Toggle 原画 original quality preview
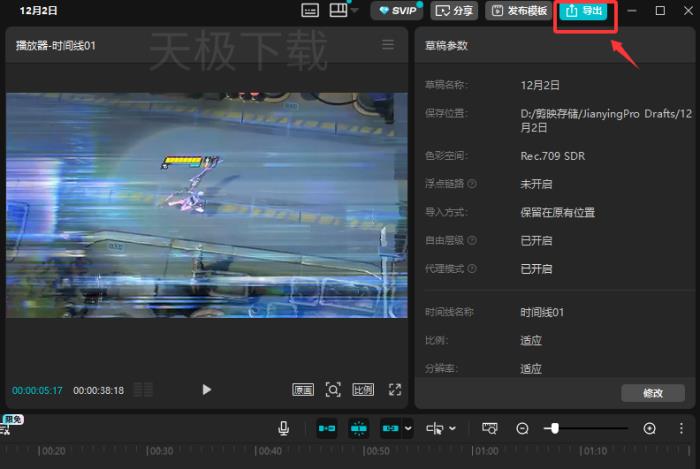The width and height of the screenshot is (700, 469). coord(303,390)
